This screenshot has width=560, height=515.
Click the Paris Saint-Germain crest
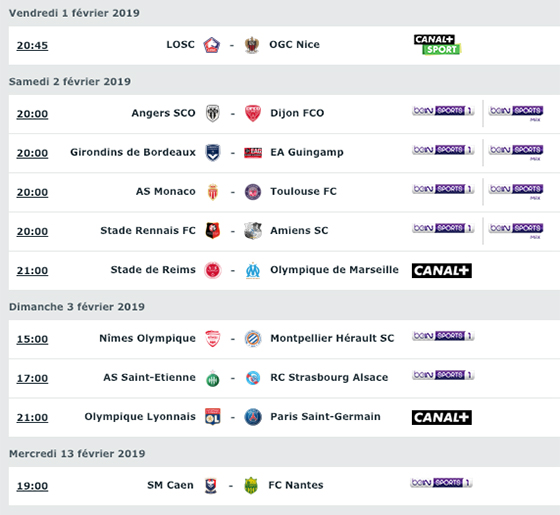(x=253, y=417)
